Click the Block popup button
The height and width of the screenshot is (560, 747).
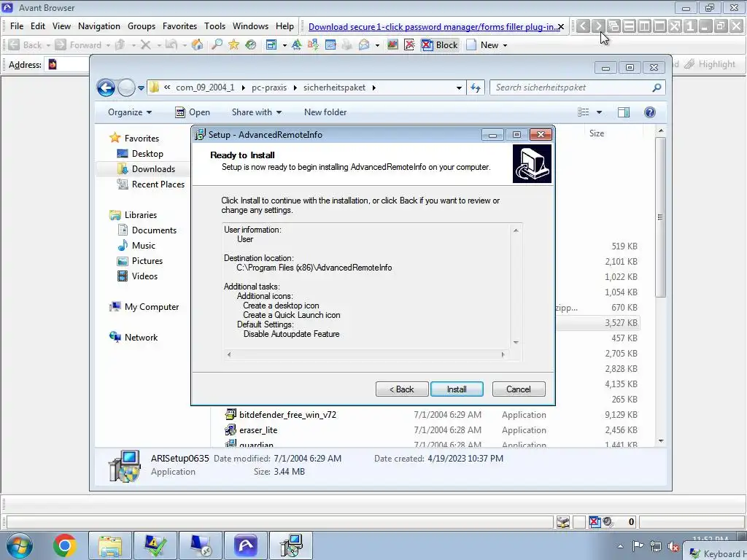click(440, 44)
